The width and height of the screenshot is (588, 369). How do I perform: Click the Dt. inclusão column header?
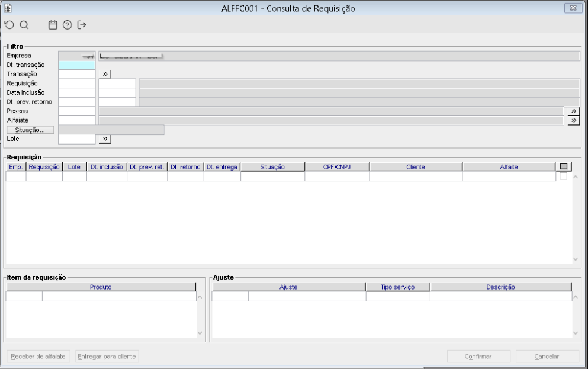tap(107, 167)
